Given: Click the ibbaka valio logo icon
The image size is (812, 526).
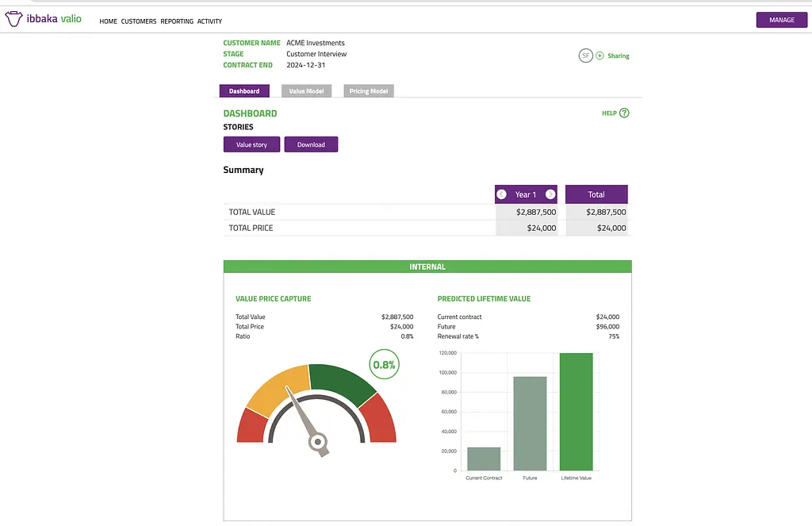Looking at the screenshot, I should pos(13,20).
